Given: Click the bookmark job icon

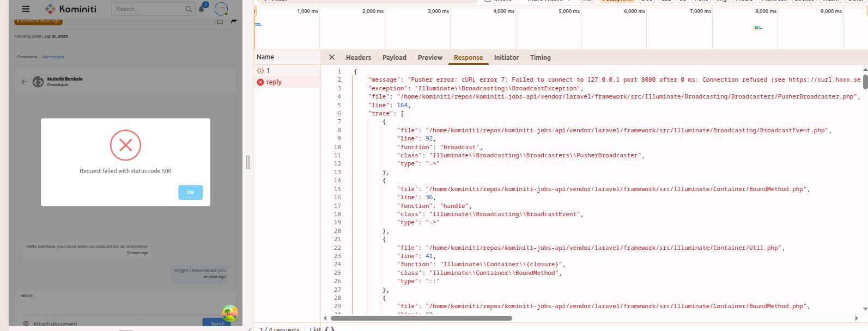Looking at the screenshot, I should pyautogui.click(x=220, y=21).
